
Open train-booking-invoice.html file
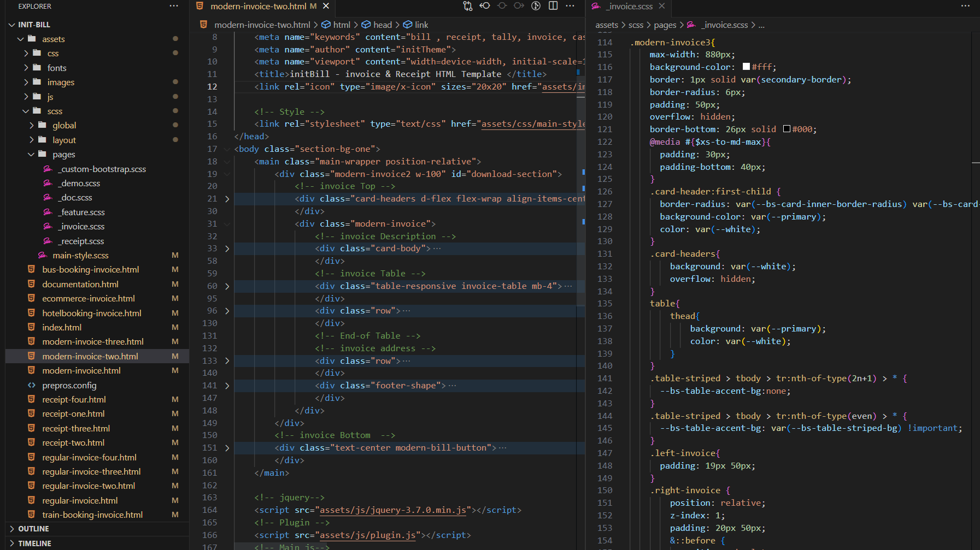pyautogui.click(x=92, y=514)
